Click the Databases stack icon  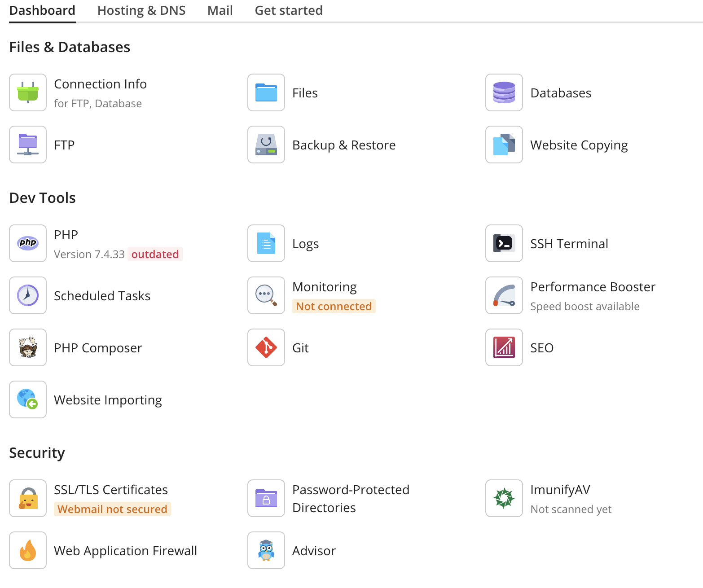tap(504, 92)
